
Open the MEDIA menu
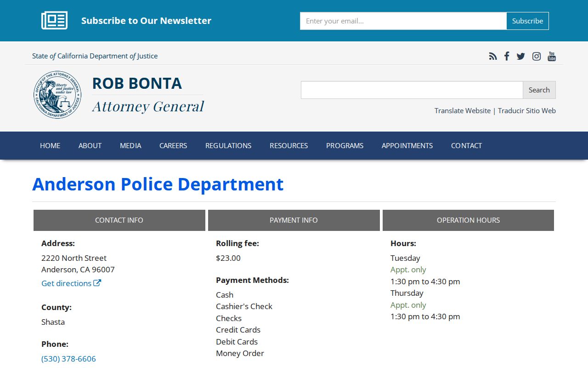pyautogui.click(x=130, y=145)
